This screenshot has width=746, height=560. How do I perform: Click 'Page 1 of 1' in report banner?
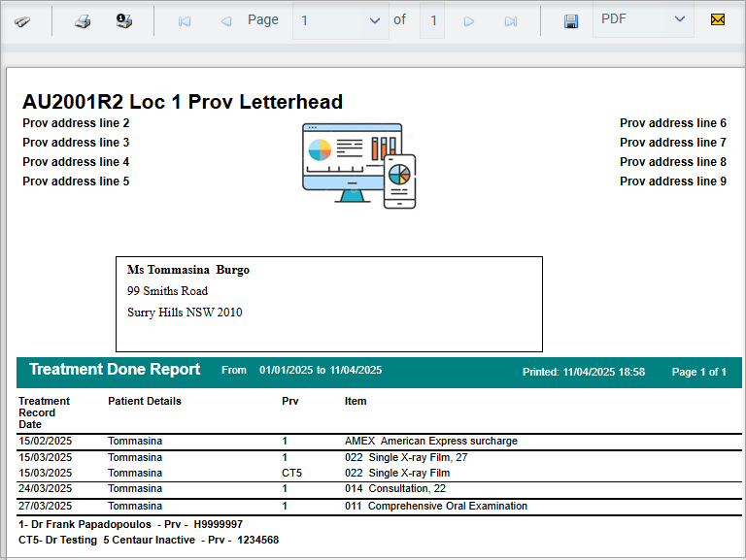tap(699, 373)
